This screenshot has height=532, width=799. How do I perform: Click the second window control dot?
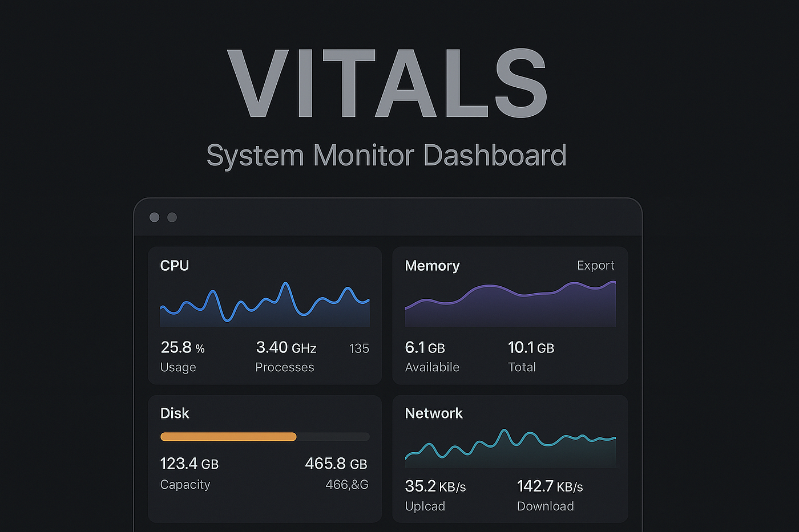172,217
